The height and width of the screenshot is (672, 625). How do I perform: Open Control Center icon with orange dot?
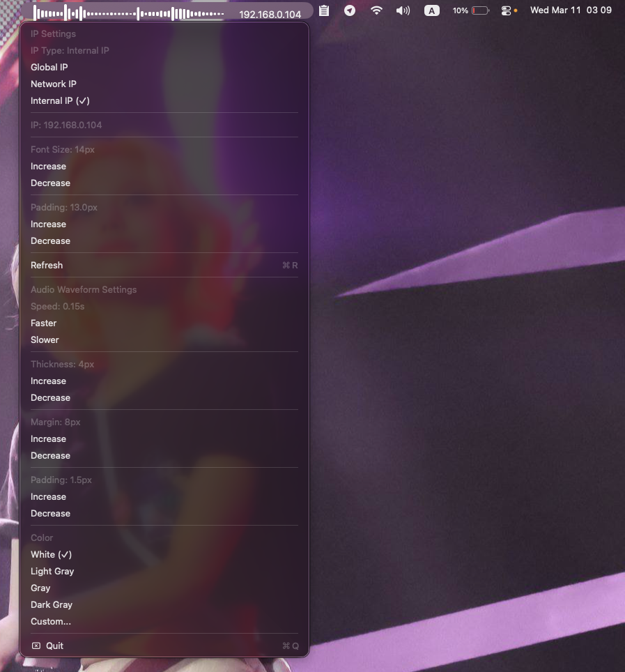coord(507,10)
